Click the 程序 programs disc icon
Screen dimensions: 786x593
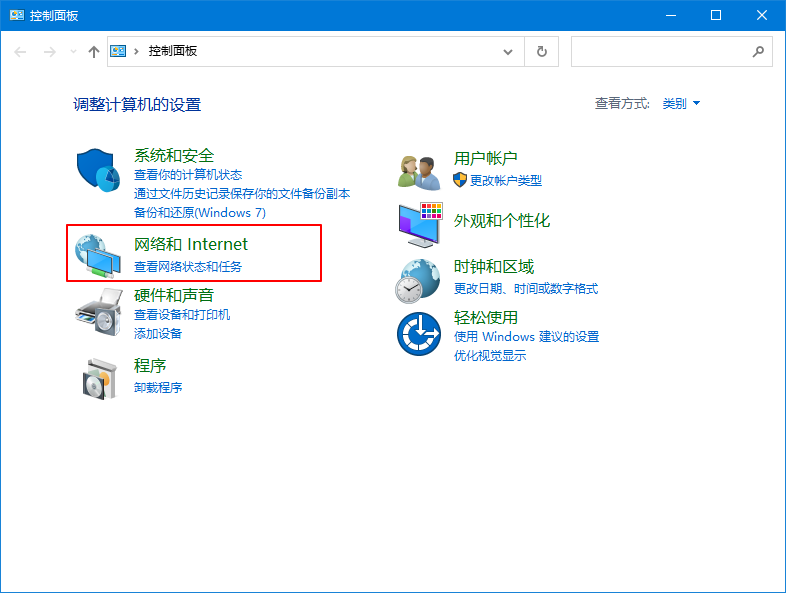[98, 377]
